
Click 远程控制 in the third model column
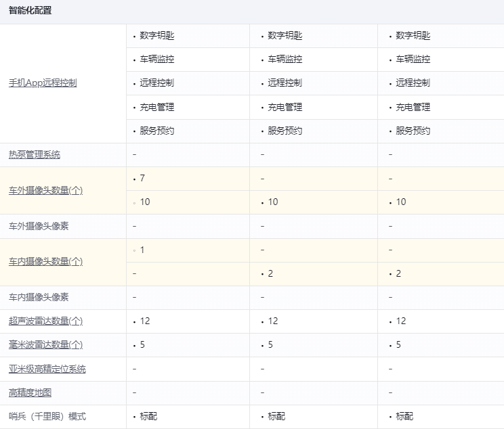[x=413, y=83]
